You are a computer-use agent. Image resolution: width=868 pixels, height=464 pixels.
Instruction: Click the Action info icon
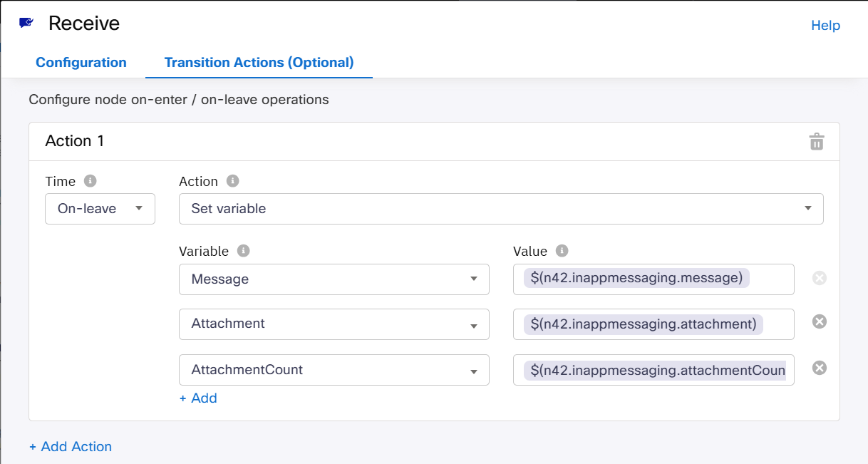click(x=232, y=181)
